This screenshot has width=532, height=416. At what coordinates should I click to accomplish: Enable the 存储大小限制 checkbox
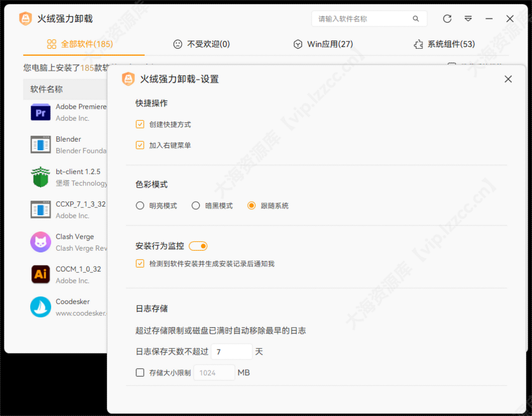[140, 372]
